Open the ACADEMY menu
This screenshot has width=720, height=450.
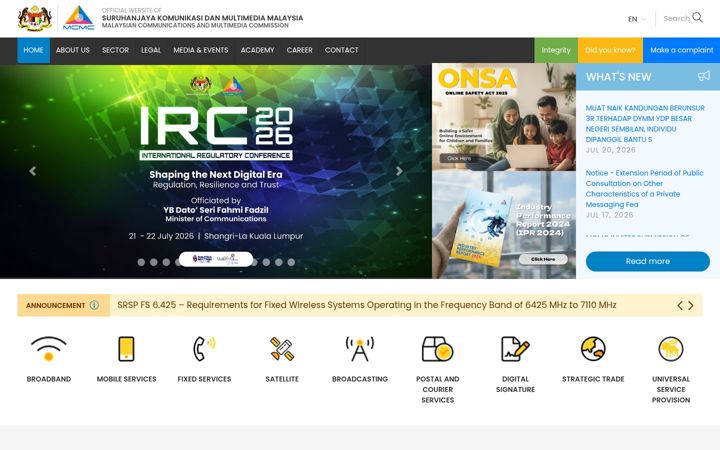click(258, 50)
